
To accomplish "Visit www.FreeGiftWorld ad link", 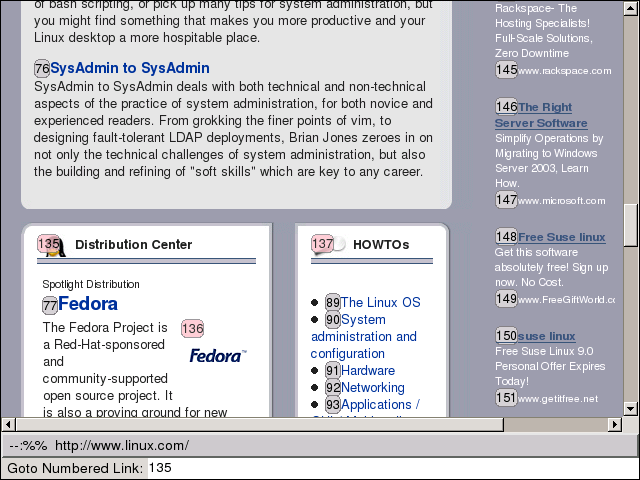I will [x=566, y=300].
